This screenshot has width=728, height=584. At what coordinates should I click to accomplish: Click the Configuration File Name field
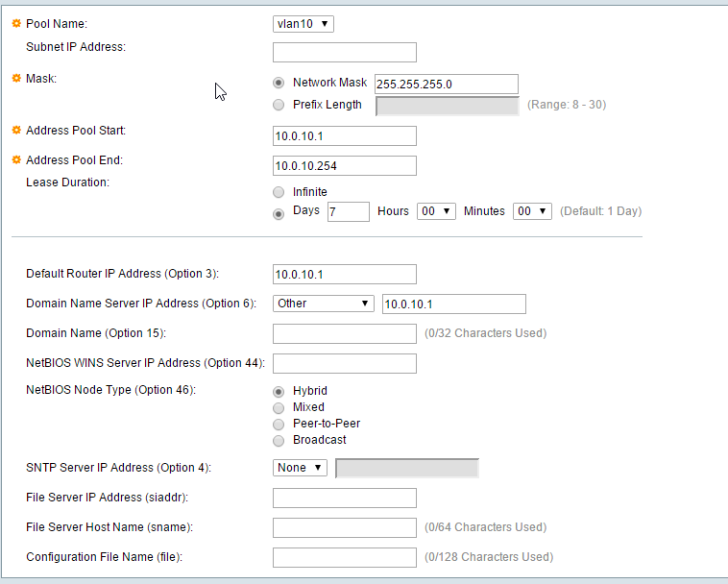tap(345, 557)
